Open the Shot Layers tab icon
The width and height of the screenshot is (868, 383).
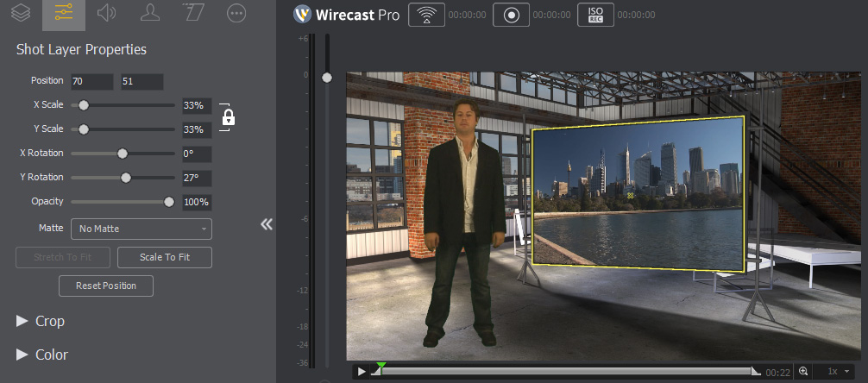[x=21, y=12]
